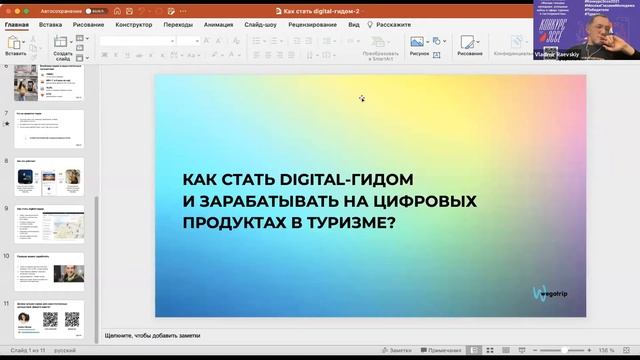Click the Save icon in the title bar
Viewport: 640px width, 360px height.
click(x=129, y=11)
